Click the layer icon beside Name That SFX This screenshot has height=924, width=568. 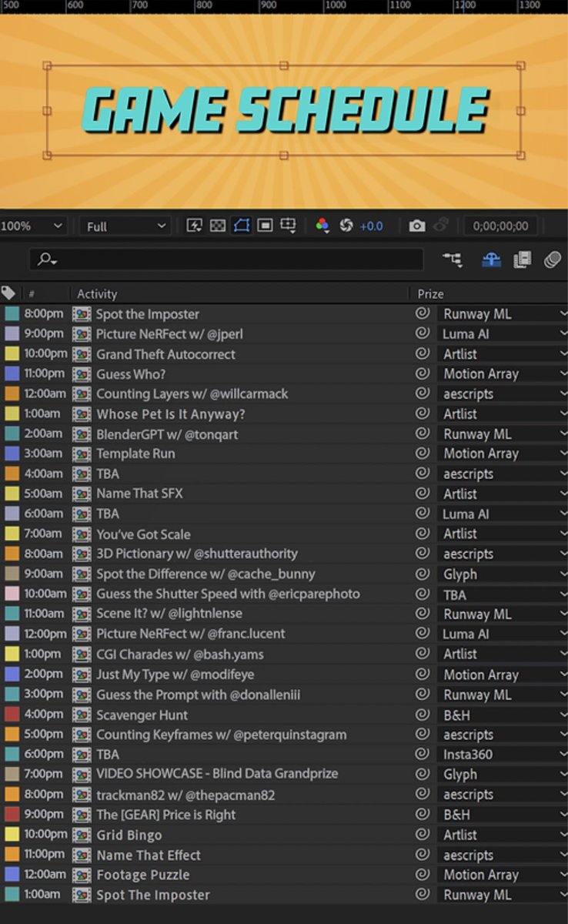(x=82, y=494)
